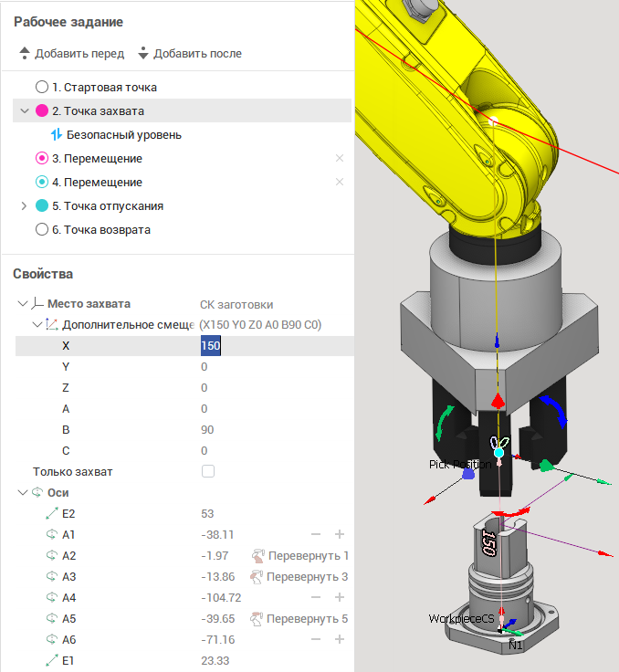Click the '3. Перемещение' magenta circle marker
The image size is (619, 672).
[41, 159]
